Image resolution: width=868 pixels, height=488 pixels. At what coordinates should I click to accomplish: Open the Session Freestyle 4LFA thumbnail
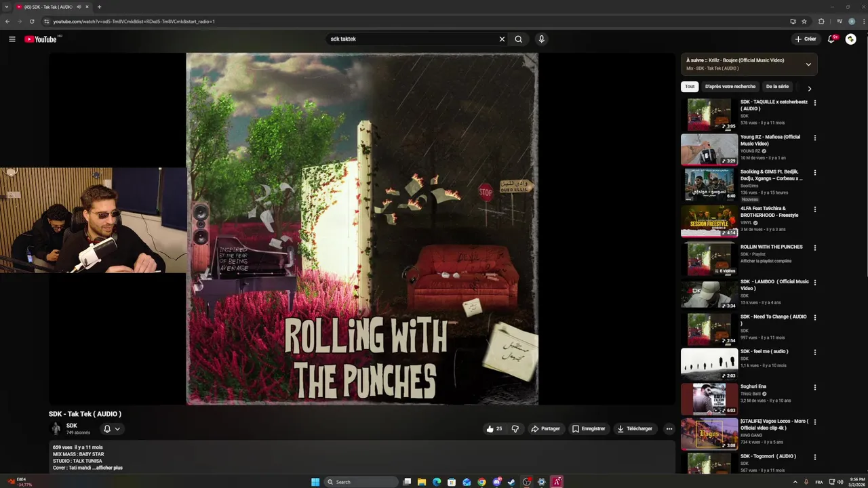tap(709, 221)
